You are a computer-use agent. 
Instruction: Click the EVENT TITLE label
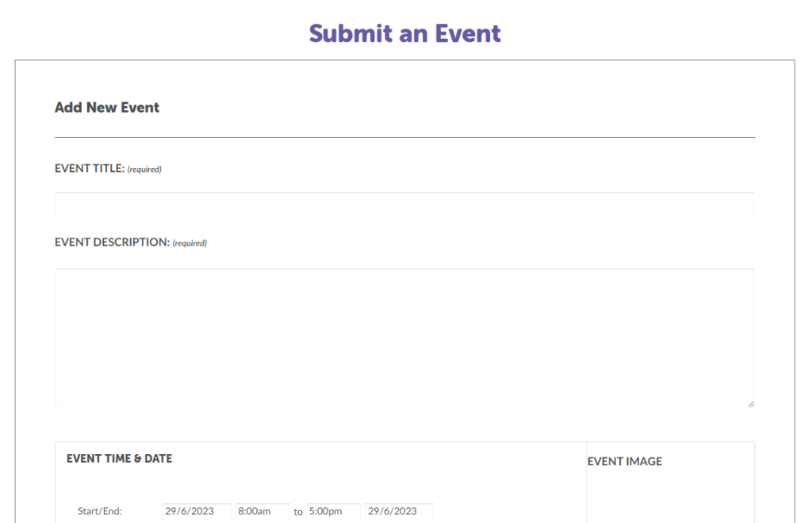tap(90, 169)
